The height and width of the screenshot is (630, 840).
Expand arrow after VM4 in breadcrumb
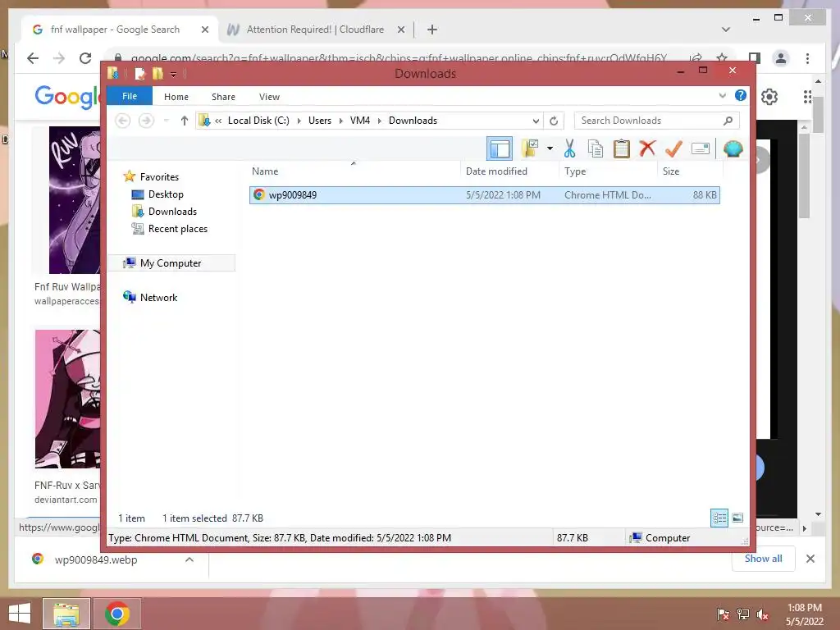(x=379, y=121)
